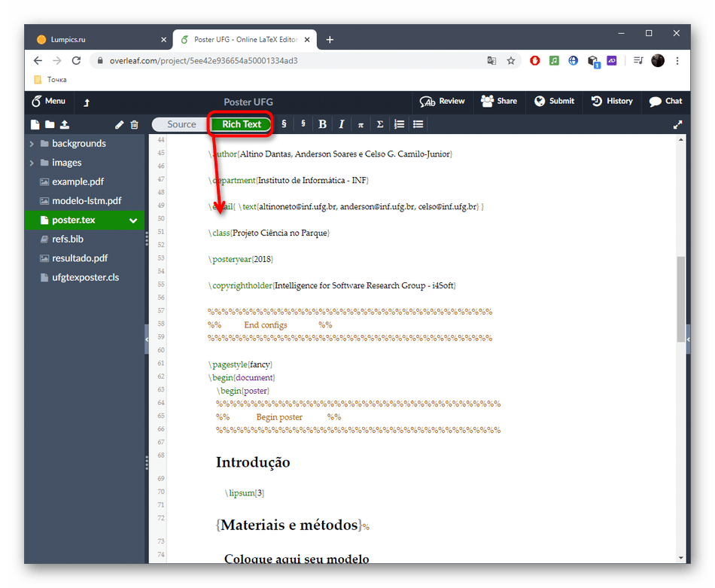Screen dimensions: 715x588
Task: Expand the backgrounds folder
Action: [32, 144]
